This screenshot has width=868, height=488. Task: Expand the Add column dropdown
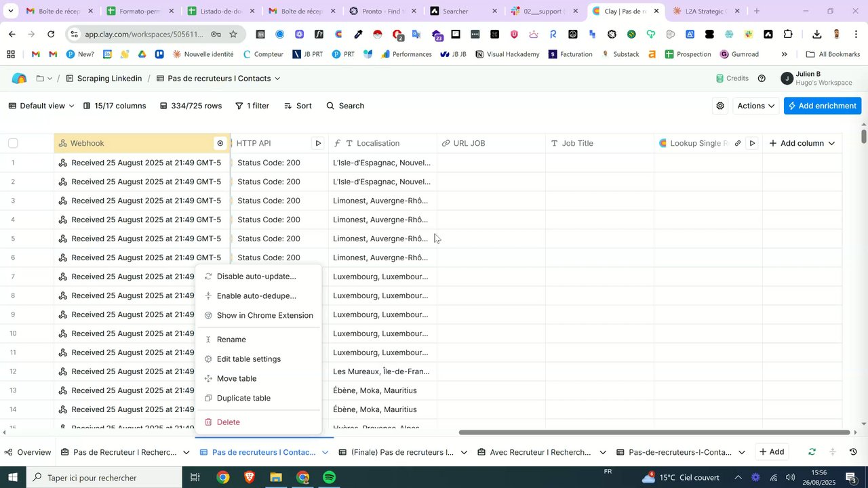831,144
